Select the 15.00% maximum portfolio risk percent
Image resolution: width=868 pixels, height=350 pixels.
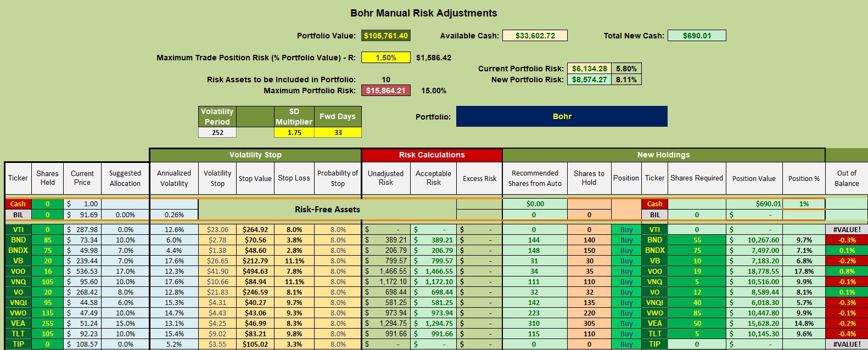[433, 91]
